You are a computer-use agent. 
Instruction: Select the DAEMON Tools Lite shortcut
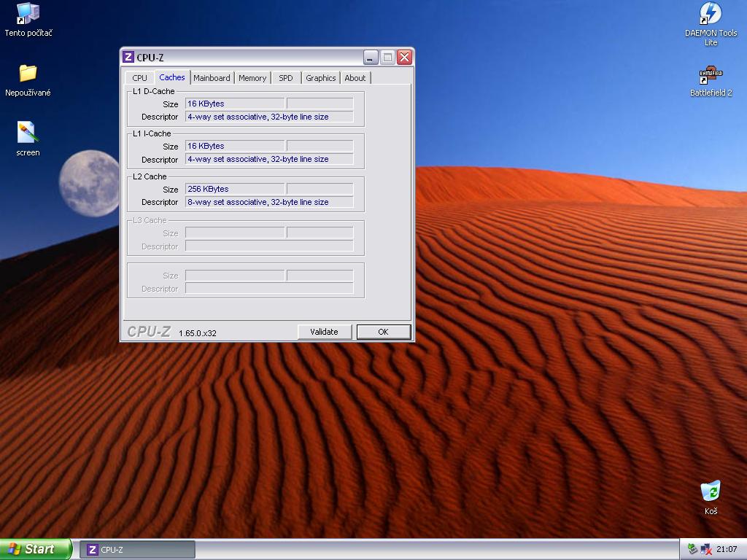pyautogui.click(x=711, y=14)
